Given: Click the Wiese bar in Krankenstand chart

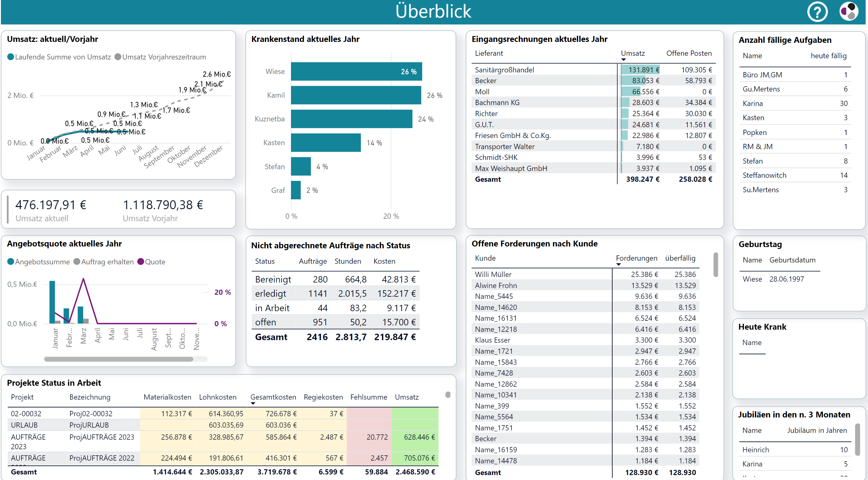Looking at the screenshot, I should 356,71.
